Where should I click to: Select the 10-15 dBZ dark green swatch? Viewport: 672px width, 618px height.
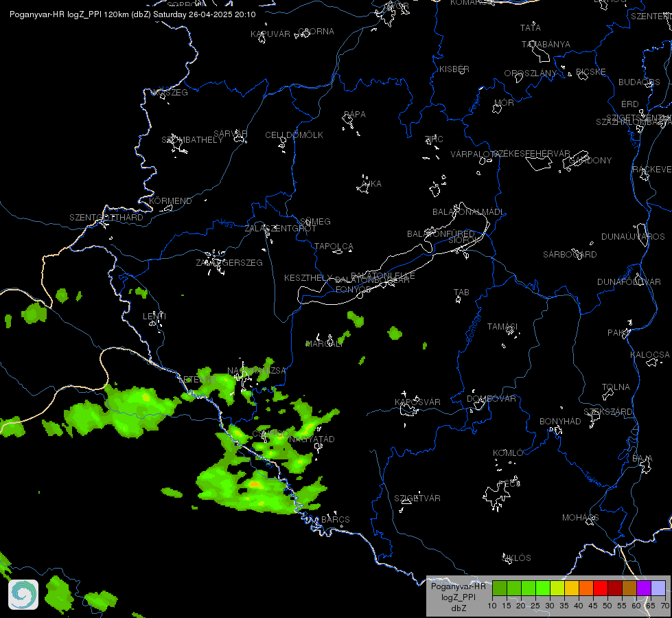pos(500,588)
